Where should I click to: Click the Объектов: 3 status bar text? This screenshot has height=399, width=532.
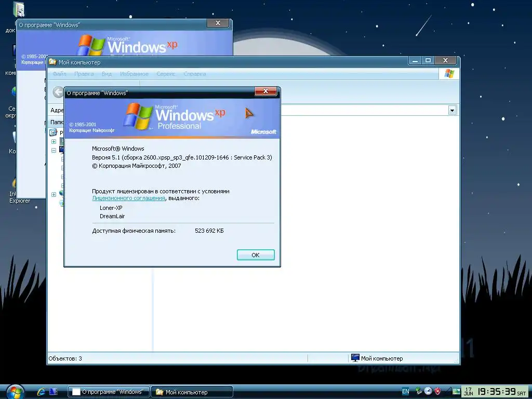pyautogui.click(x=65, y=358)
